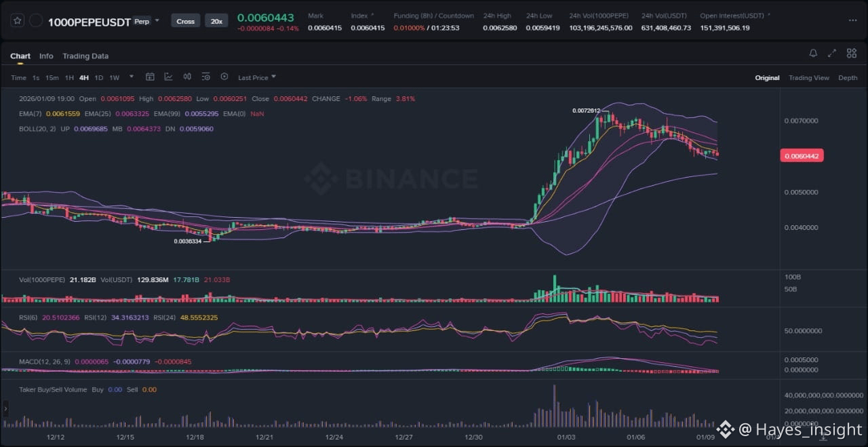868x447 pixels.
Task: Click the current price label 0.0060442 on axis
Action: click(802, 156)
